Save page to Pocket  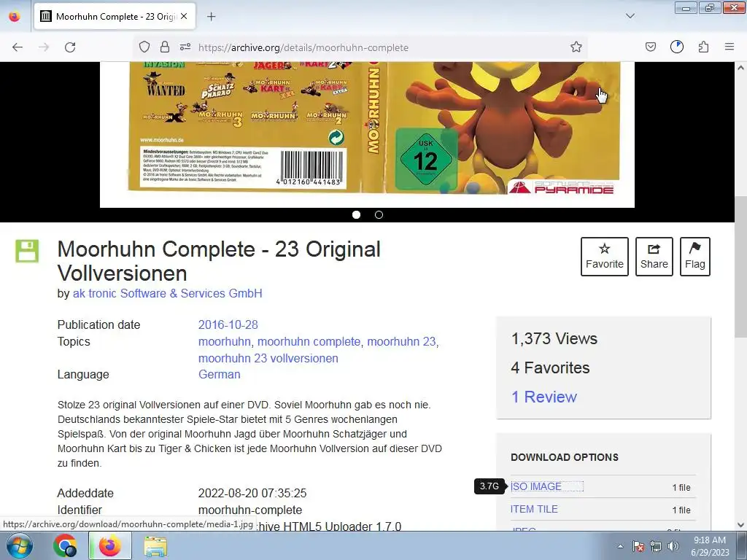pyautogui.click(x=650, y=47)
